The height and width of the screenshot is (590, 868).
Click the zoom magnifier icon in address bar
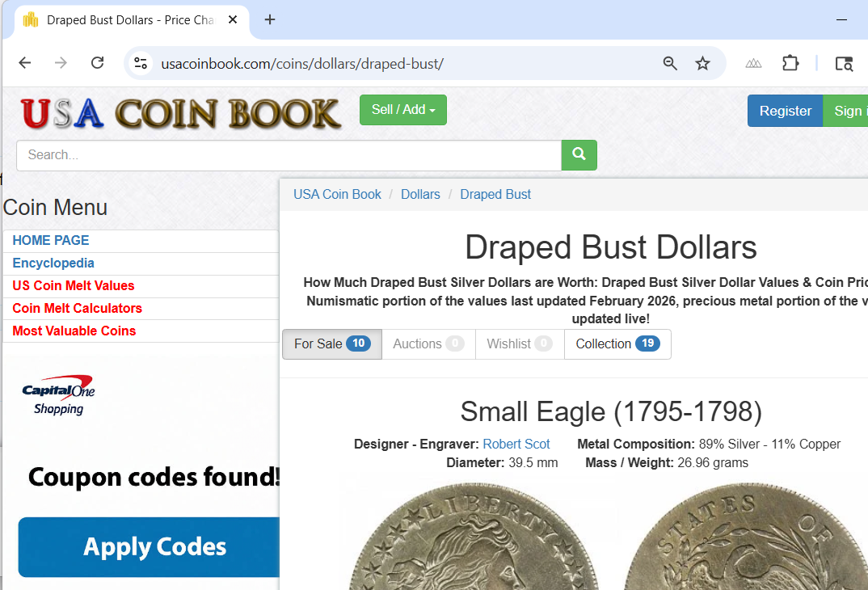pos(670,64)
